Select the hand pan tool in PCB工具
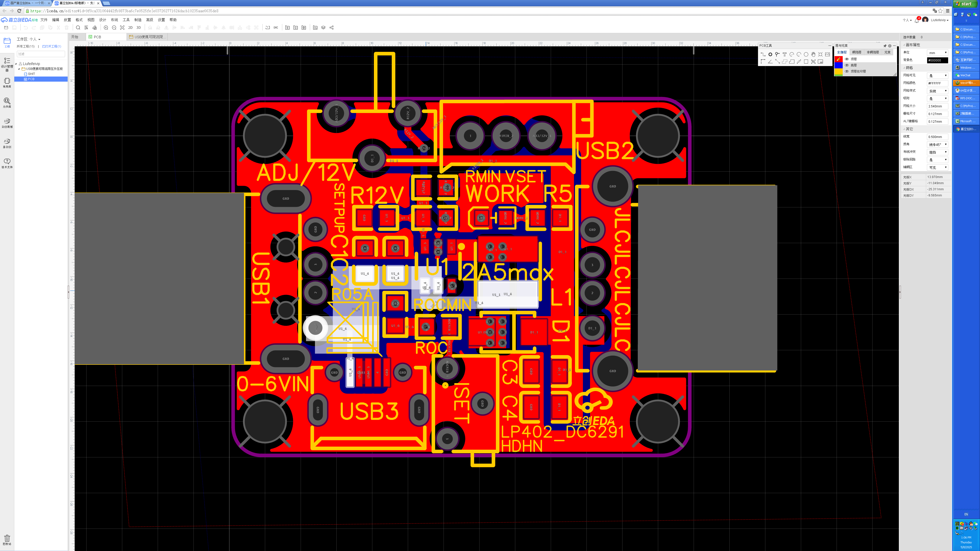Screen dimensions: 980x551 click(x=813, y=54)
